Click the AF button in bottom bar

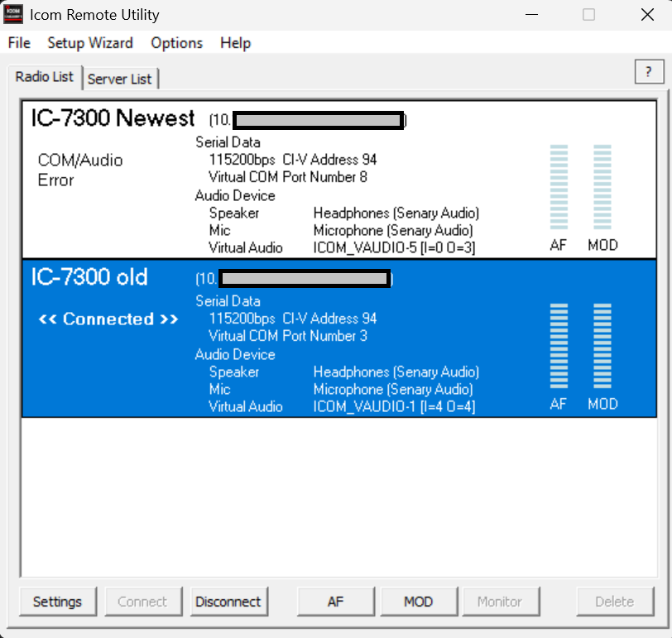point(335,602)
